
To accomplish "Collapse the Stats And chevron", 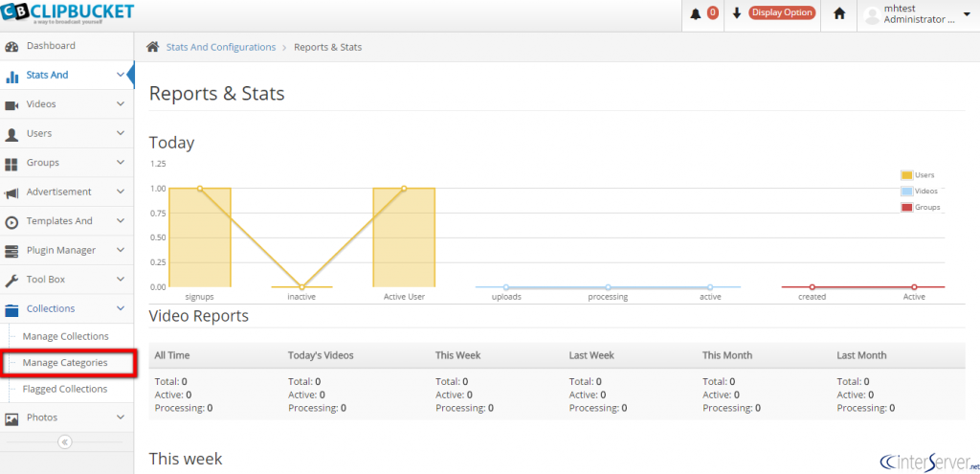I will tap(121, 75).
